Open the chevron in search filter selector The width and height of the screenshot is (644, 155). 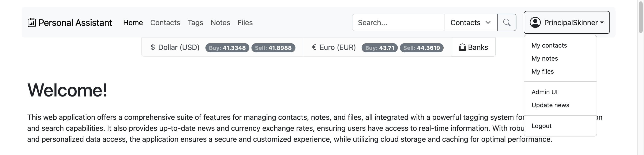point(488,22)
